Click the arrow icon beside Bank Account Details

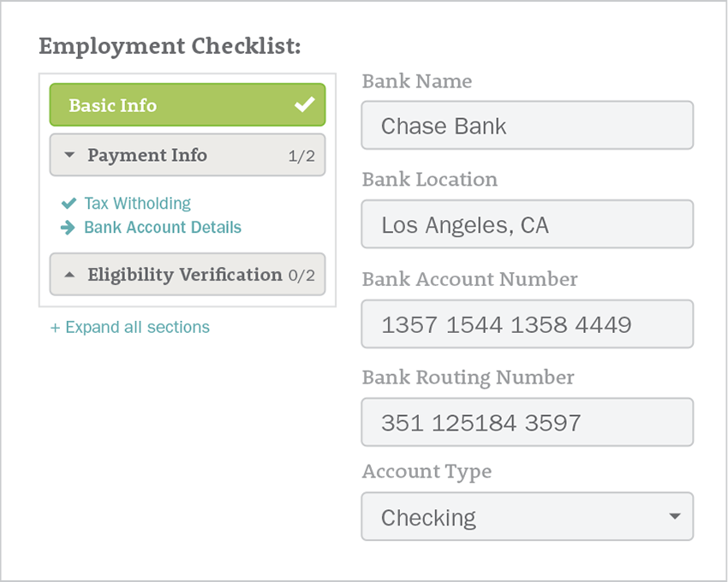69,228
